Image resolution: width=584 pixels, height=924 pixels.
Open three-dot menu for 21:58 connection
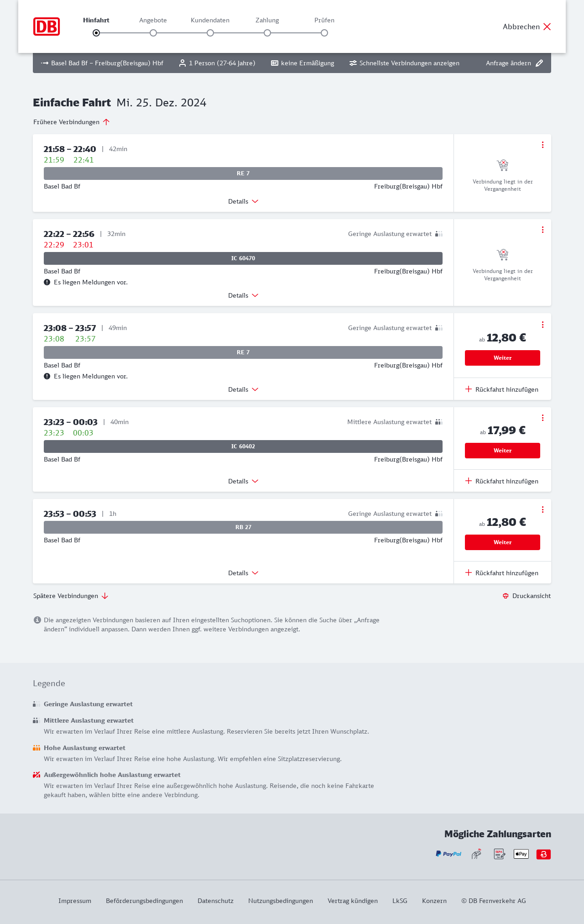tap(542, 145)
